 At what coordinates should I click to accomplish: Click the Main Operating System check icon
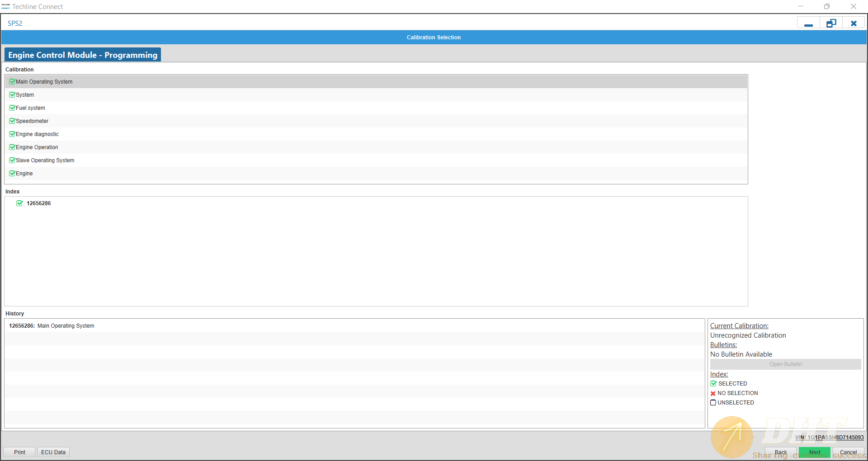(x=12, y=82)
